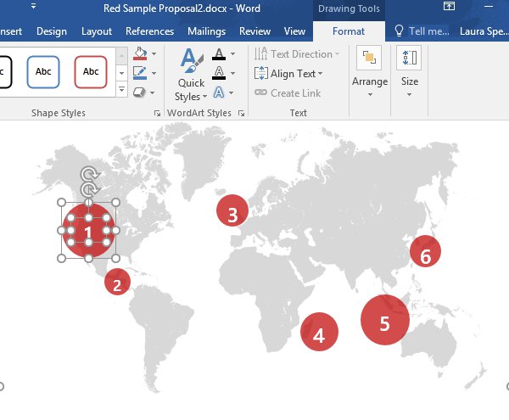This screenshot has width=509, height=420.
Task: Click the top-left outer sizing handle of circle 1
Action: pos(61,203)
